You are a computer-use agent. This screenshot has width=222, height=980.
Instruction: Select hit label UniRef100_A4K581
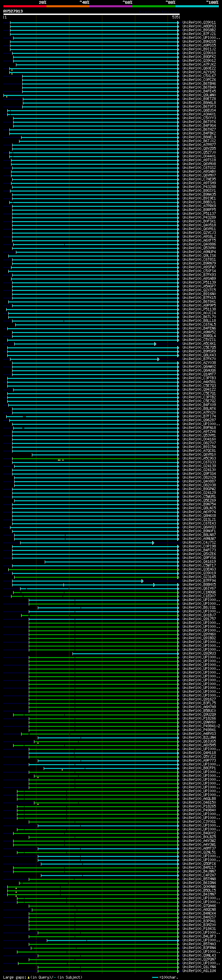coord(199,382)
